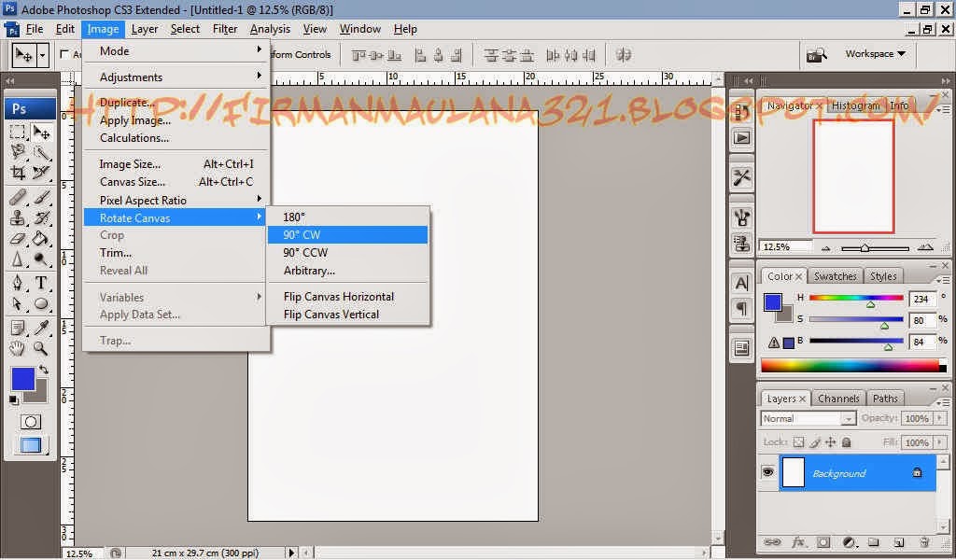
Task: Open the blend mode Normal dropdown
Action: tap(808, 419)
